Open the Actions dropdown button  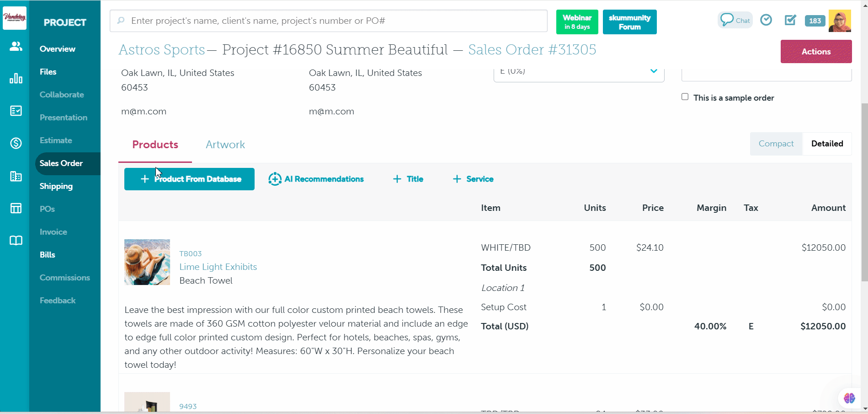816,52
